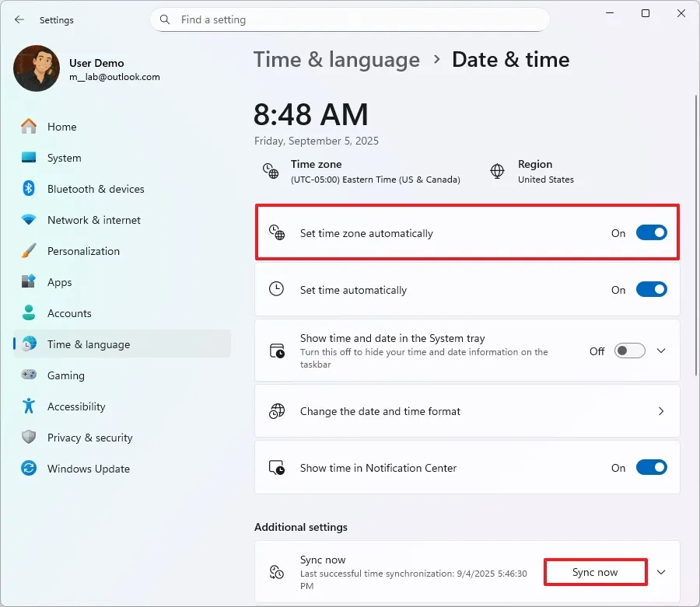Screen dimensions: 700x607
Task: Click the Network & internet Wi-Fi icon
Action: (29, 220)
